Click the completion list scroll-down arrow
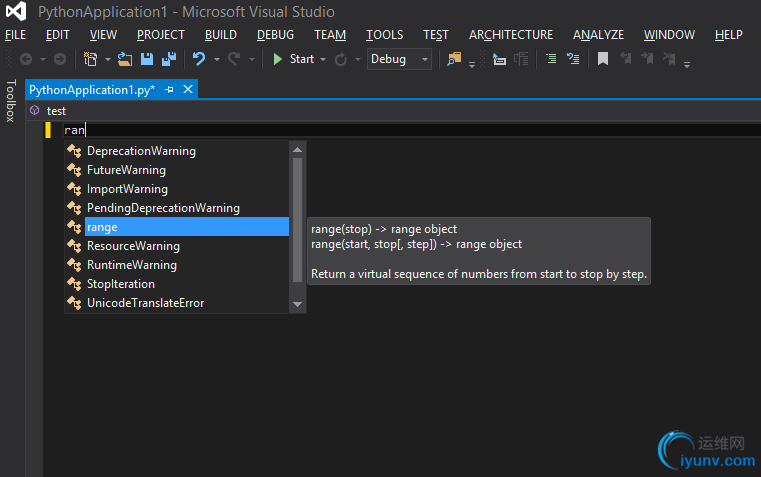Viewport: 761px width, 477px height. click(298, 304)
